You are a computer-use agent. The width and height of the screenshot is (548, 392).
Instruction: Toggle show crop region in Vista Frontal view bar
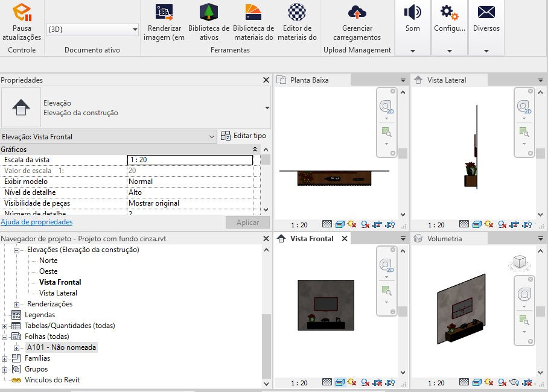tap(390, 382)
